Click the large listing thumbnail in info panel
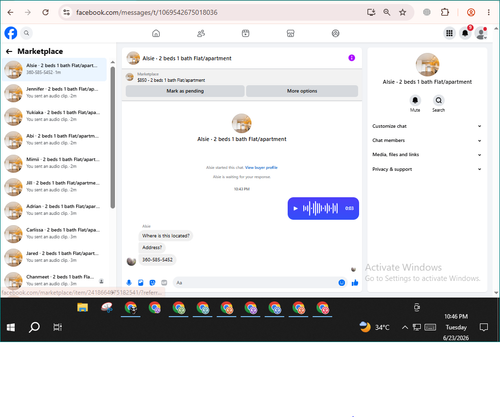 (x=427, y=65)
